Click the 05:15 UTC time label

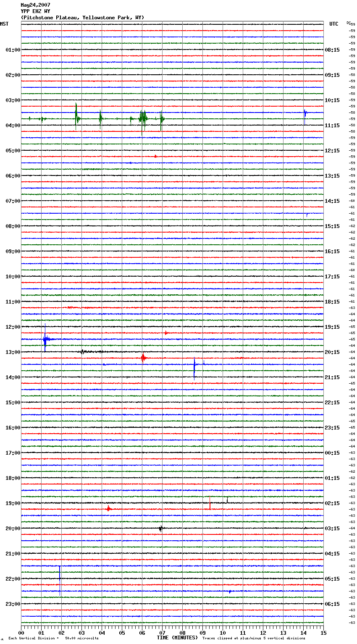[332, 579]
